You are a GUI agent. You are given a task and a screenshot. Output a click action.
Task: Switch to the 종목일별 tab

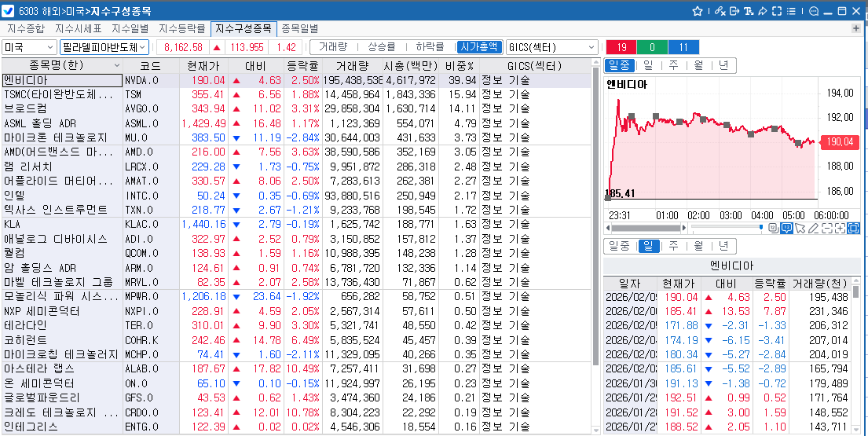click(x=300, y=29)
